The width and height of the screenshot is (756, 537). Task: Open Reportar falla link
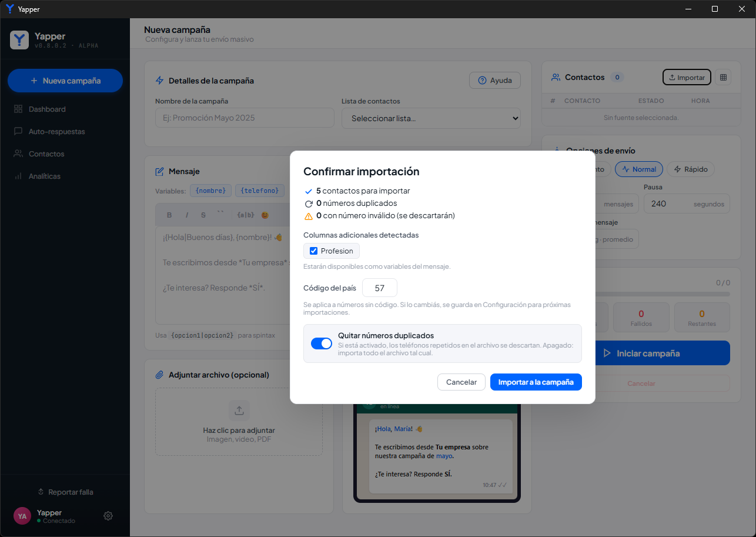pos(65,492)
